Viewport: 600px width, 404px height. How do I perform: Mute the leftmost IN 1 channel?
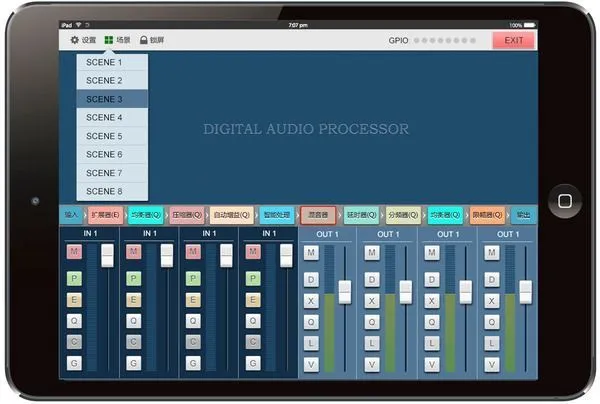74,252
